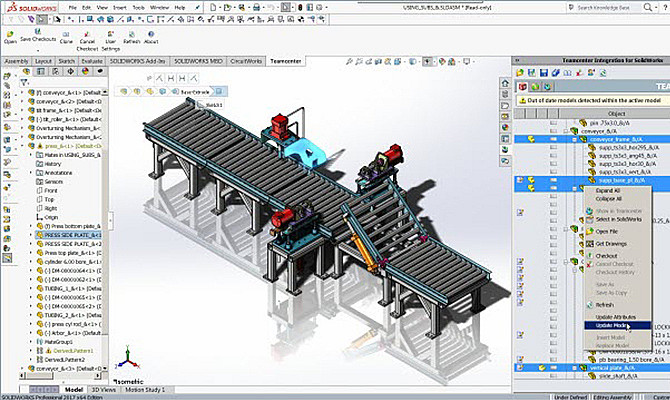Choose Open File in the context menu
The image size is (670, 400).
(607, 231)
